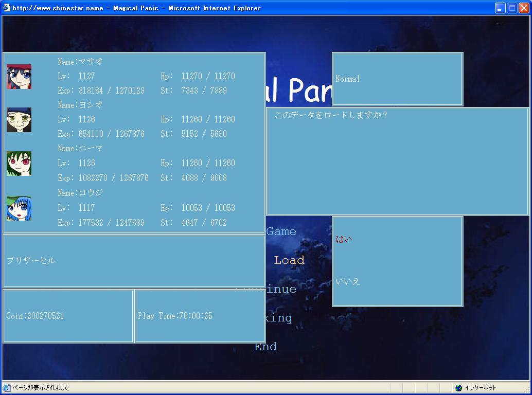The height and width of the screenshot is (395, 532).
Task: Click ヨシオ's blue-cap character portrait
Action: click(x=19, y=120)
